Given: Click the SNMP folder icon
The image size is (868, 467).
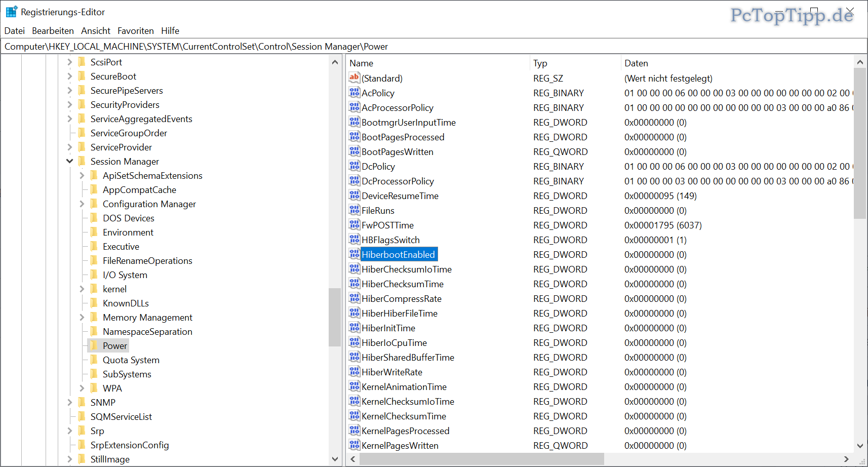Looking at the screenshot, I should (x=82, y=402).
